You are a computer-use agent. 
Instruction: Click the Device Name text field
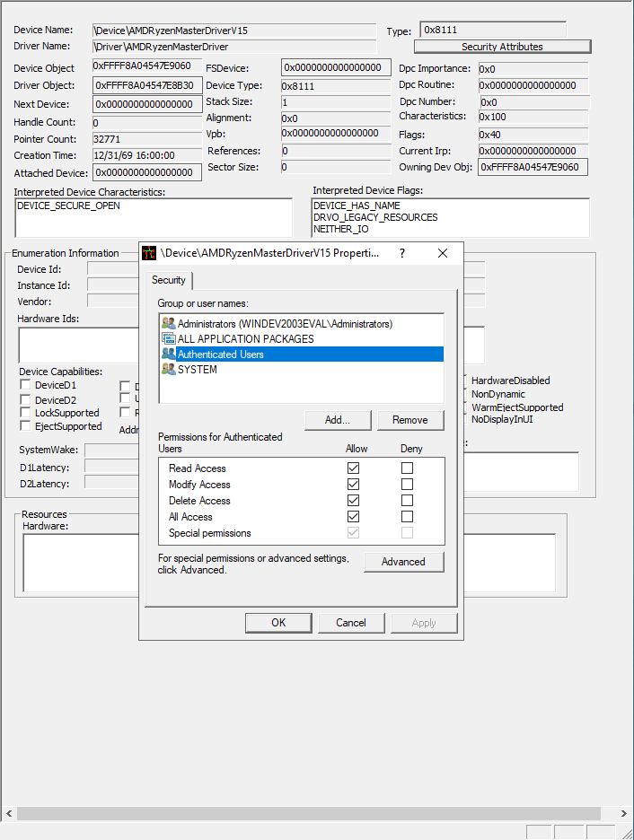[x=233, y=31]
